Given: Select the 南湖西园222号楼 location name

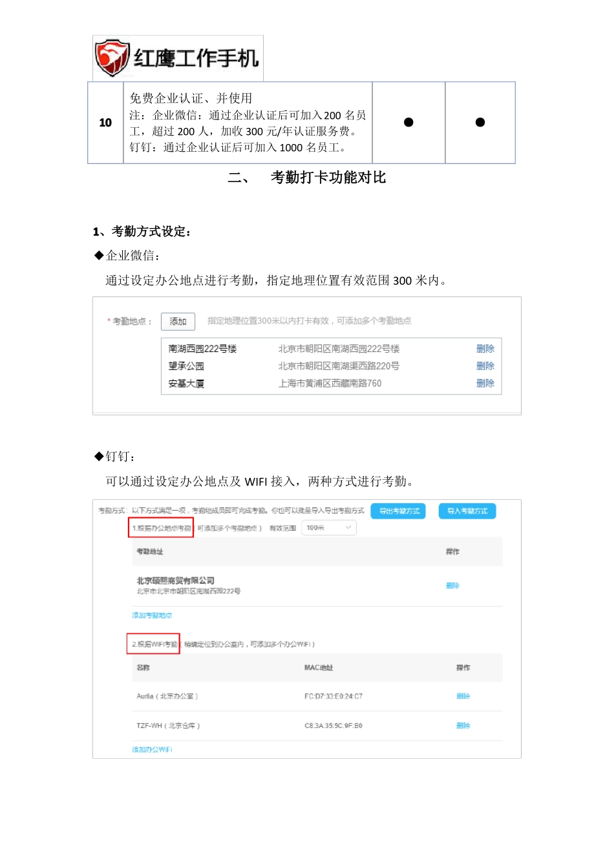Looking at the screenshot, I should coord(202,349).
